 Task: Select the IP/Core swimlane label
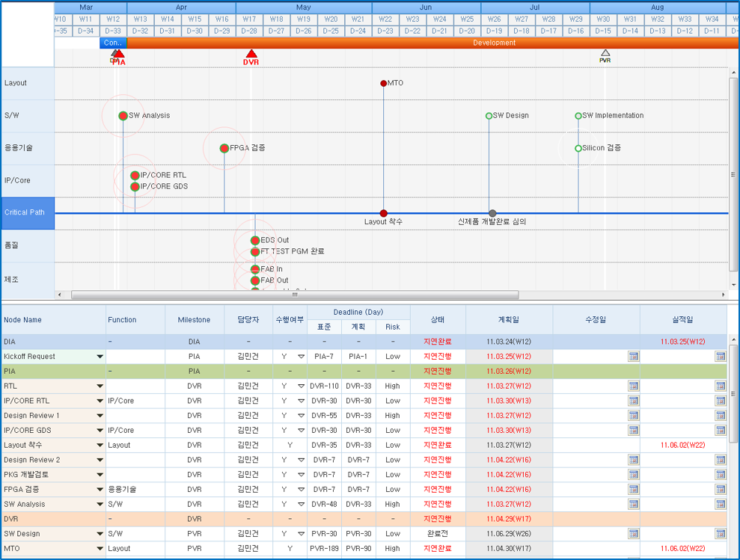(x=28, y=181)
